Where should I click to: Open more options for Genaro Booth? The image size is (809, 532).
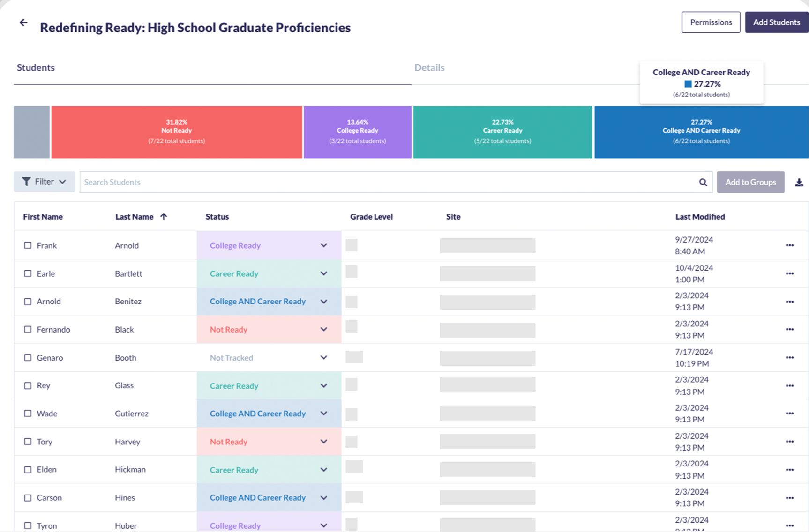coord(789,358)
